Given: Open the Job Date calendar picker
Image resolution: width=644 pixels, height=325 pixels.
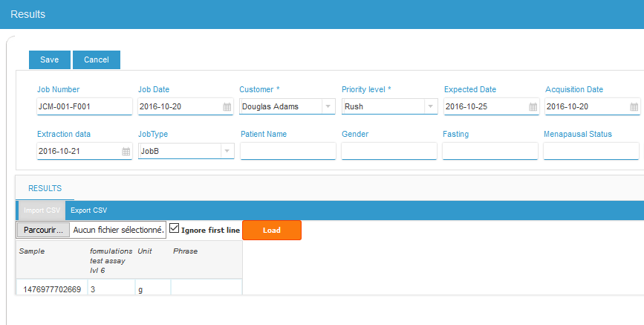Looking at the screenshot, I should click(x=227, y=107).
